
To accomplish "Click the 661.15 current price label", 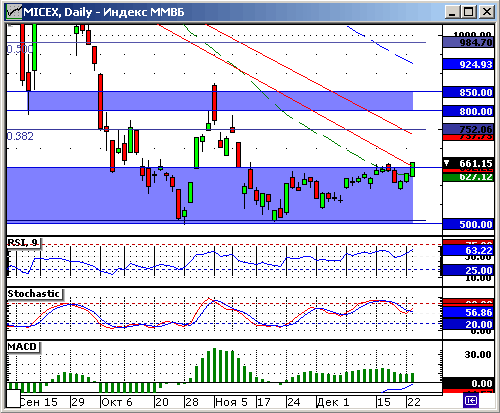I will [468, 163].
